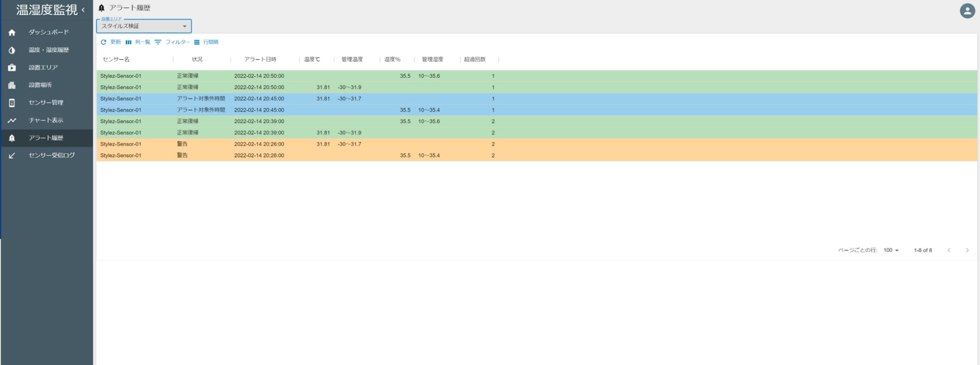This screenshot has width=980, height=365.
Task: Sort by 管理温度 column header
Action: (x=352, y=59)
